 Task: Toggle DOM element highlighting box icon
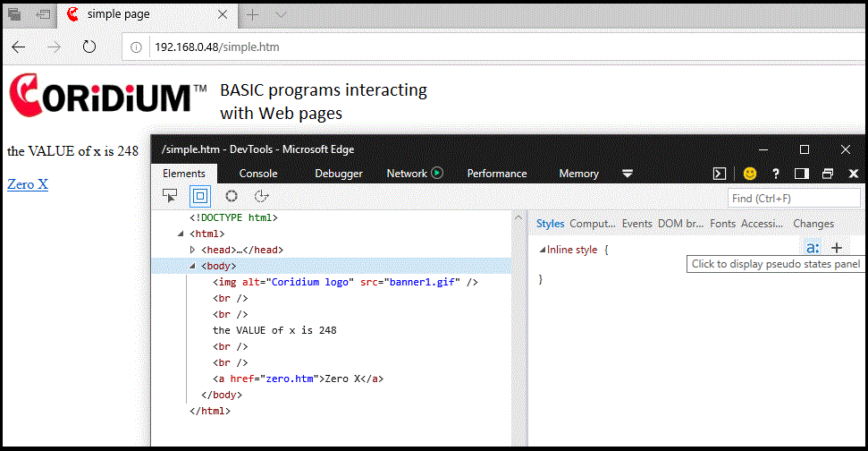(x=200, y=196)
